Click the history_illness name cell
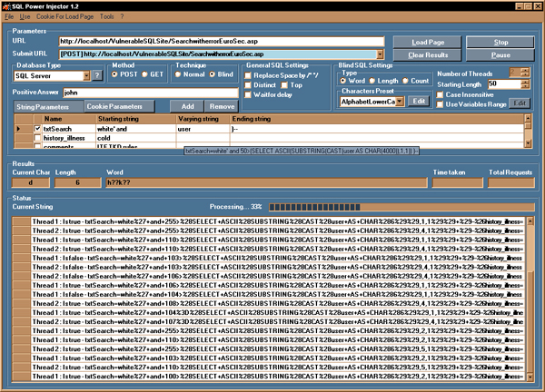The width and height of the screenshot is (545, 392). click(x=69, y=138)
